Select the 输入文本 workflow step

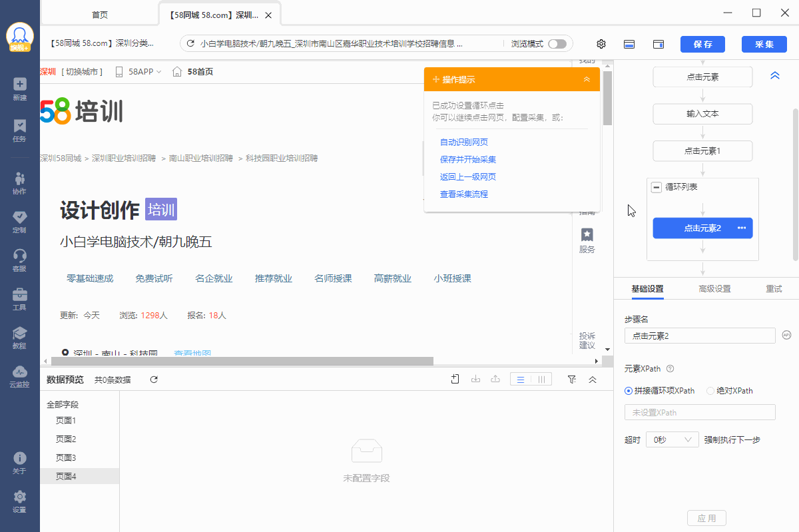[x=702, y=114]
